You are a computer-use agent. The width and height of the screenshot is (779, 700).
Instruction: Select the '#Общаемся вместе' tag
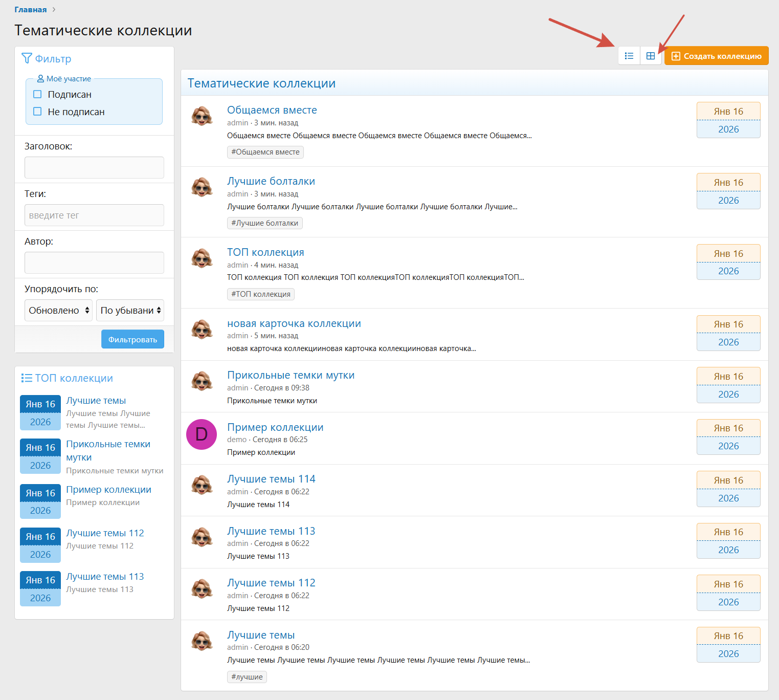click(x=265, y=152)
